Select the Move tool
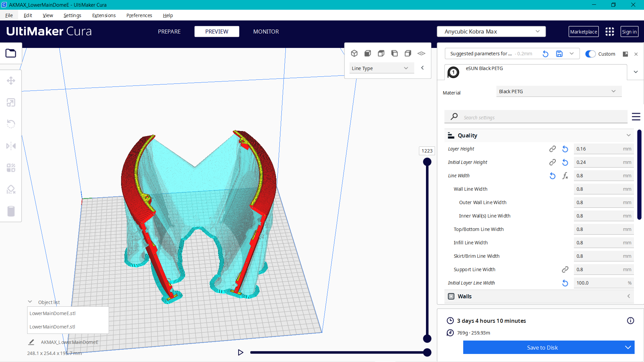Viewport: 644px width, 362px height. (x=11, y=80)
